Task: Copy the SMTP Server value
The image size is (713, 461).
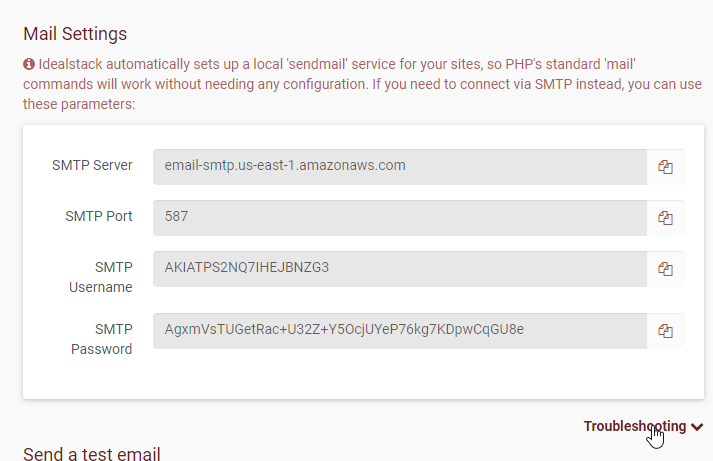Action: coord(665,167)
